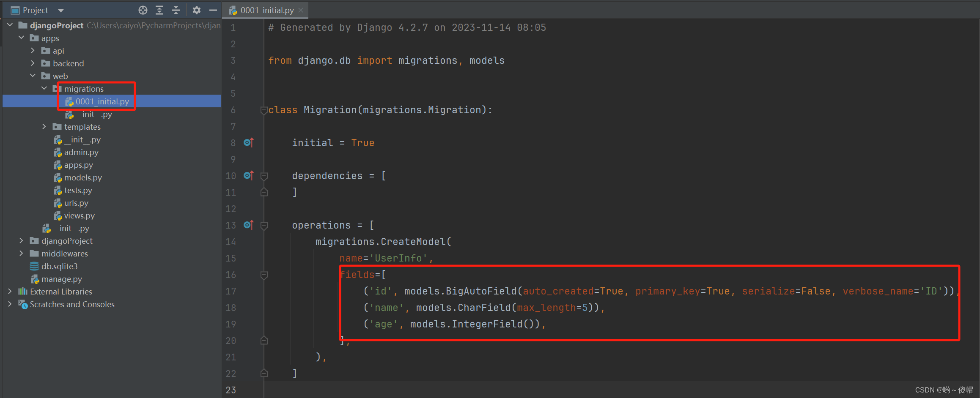The height and width of the screenshot is (398, 980).
Task: Click 'IntegerField' text on line 19
Action: [x=487, y=324]
